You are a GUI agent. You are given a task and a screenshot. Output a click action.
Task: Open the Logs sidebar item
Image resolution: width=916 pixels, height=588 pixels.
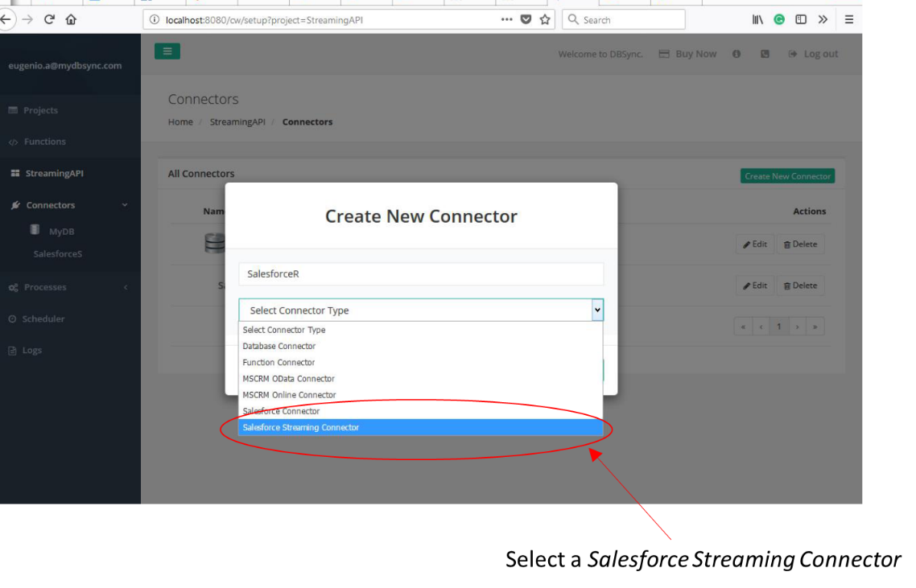(x=32, y=350)
